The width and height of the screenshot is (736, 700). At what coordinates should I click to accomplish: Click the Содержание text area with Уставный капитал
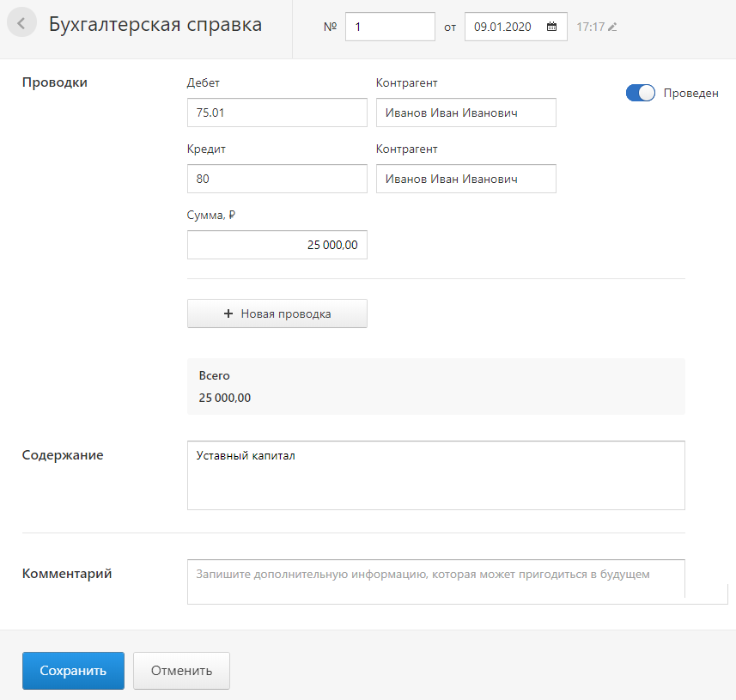tap(436, 475)
